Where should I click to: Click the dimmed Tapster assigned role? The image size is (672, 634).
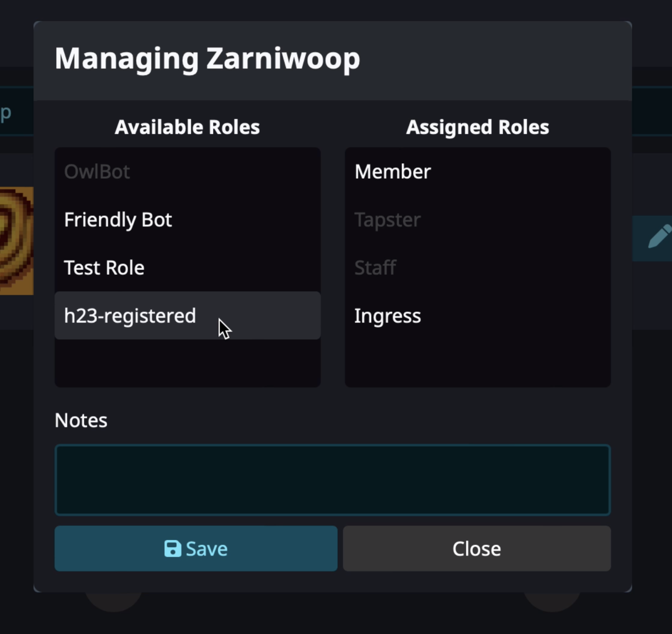(478, 220)
